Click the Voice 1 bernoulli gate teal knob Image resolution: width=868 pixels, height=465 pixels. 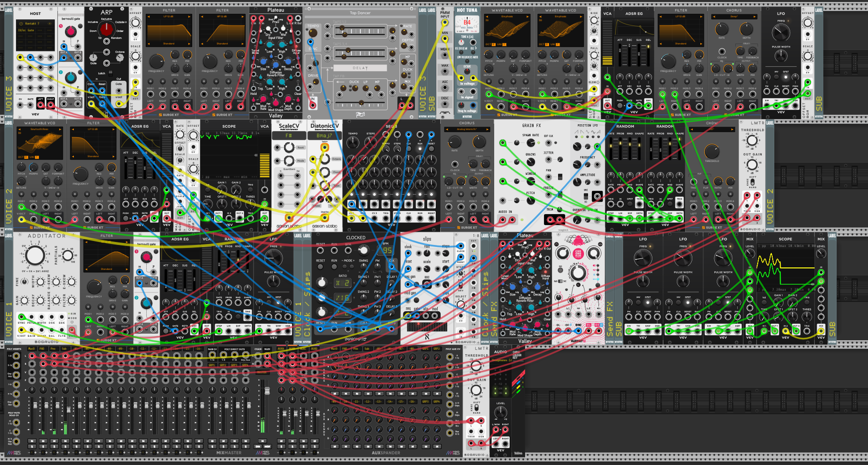(146, 303)
